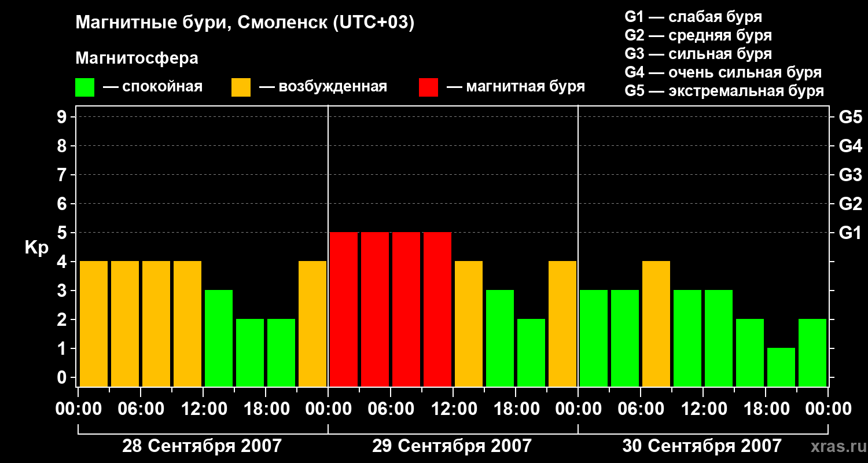Screen dimensions: 868x463
Task: Click the '28 Сентября 2007' date label
Action: [201, 446]
